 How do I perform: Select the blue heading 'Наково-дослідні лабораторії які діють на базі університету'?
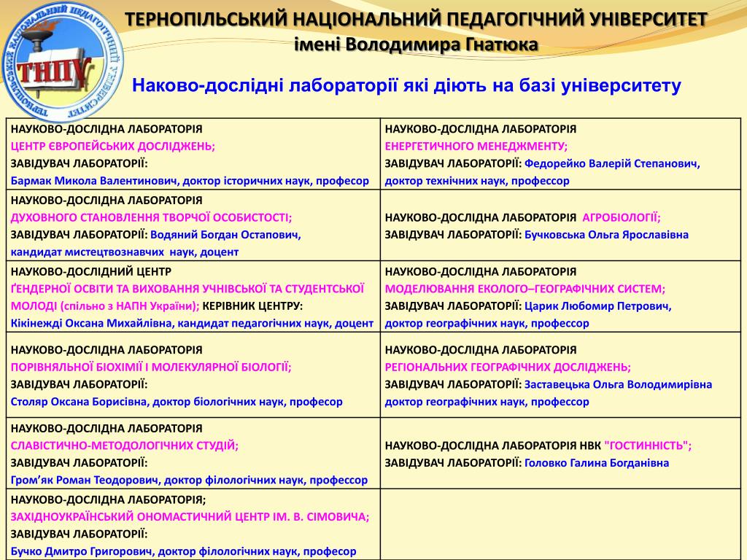click(x=406, y=86)
